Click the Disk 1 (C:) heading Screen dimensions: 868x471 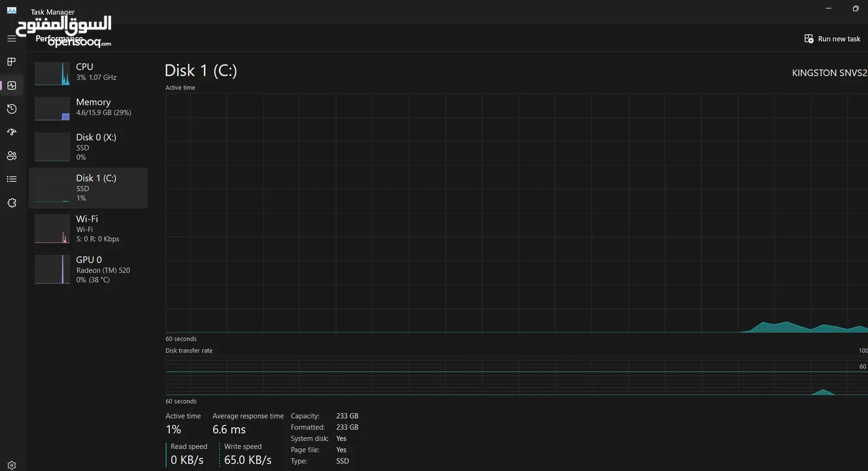pyautogui.click(x=201, y=71)
